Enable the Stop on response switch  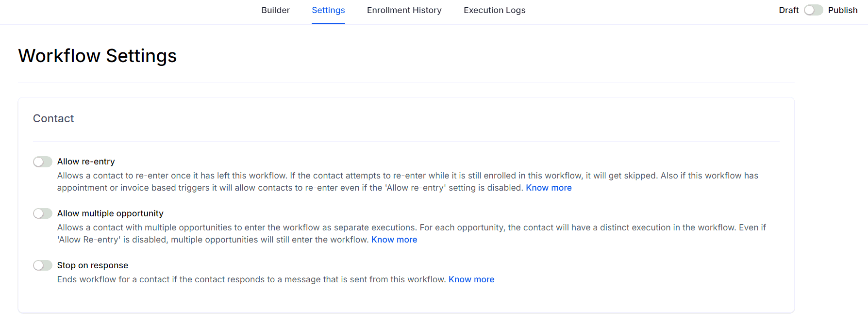(43, 265)
